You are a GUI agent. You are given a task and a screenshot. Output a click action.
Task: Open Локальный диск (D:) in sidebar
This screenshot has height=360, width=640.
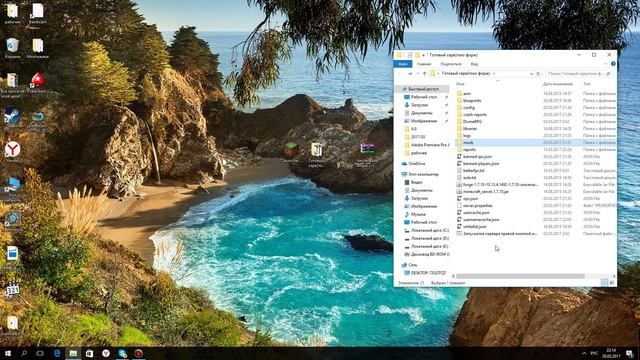(x=427, y=238)
